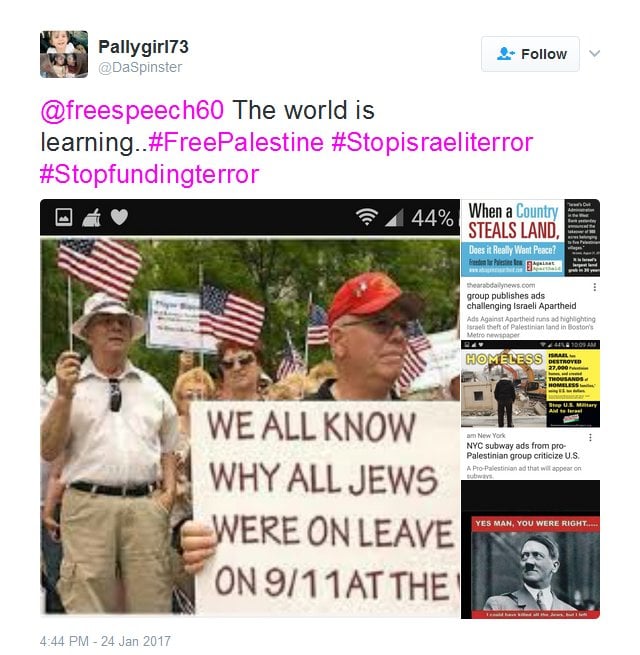The width and height of the screenshot is (640, 655).
Task: Open the Pallygirl73 display name link
Action: 143,46
